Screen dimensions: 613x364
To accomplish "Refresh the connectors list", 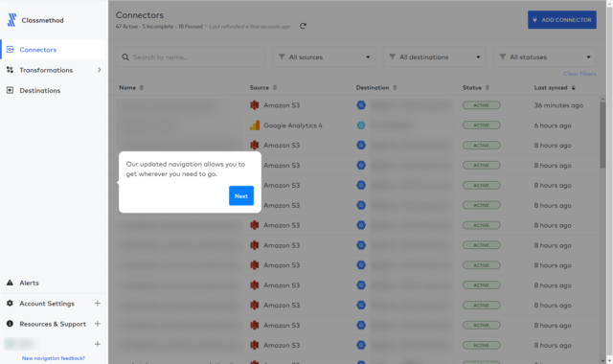I will point(303,26).
